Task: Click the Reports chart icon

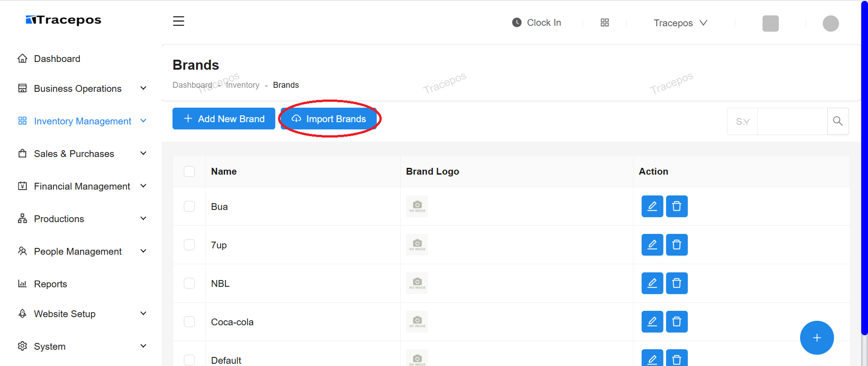Action: (x=22, y=284)
